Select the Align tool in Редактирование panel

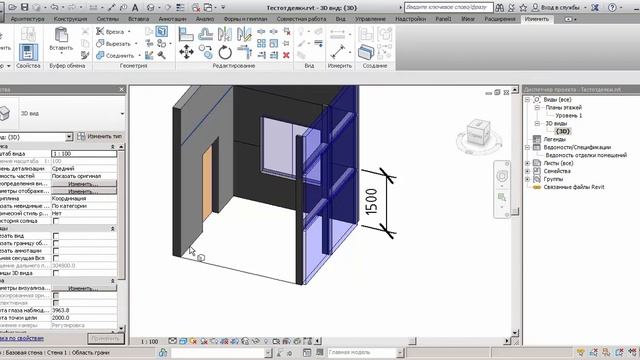(186, 34)
